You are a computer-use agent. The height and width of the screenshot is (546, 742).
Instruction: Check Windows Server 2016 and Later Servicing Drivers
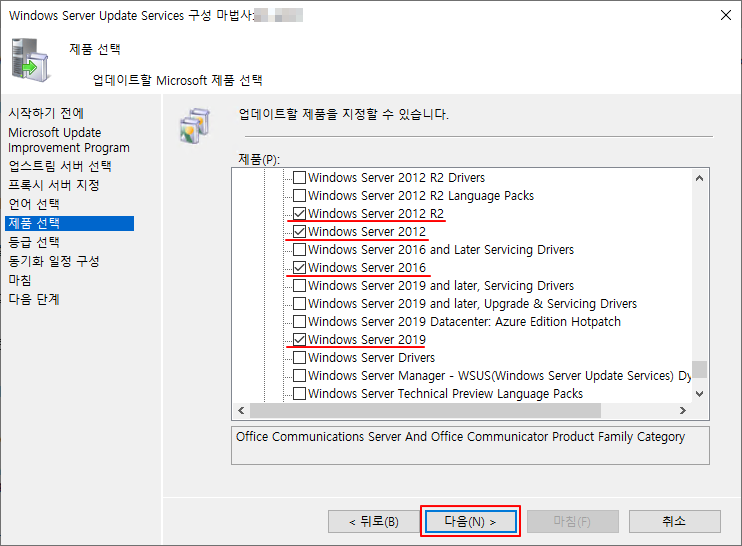click(299, 249)
